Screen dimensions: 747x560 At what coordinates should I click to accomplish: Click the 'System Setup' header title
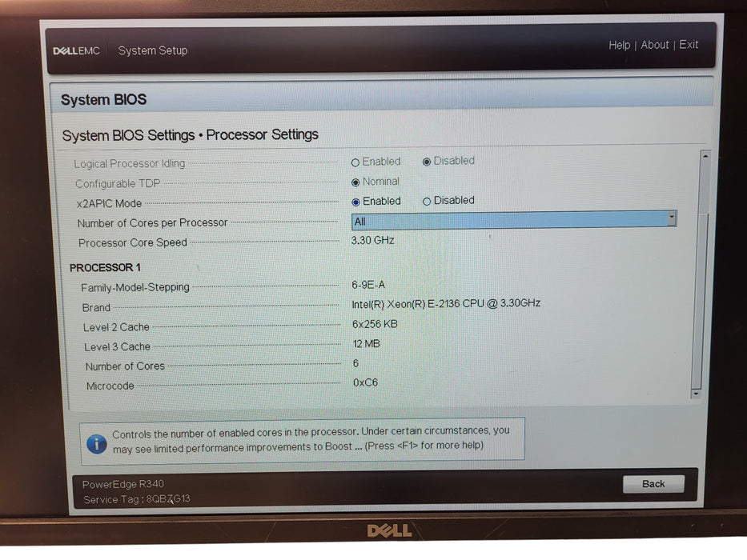[152, 50]
